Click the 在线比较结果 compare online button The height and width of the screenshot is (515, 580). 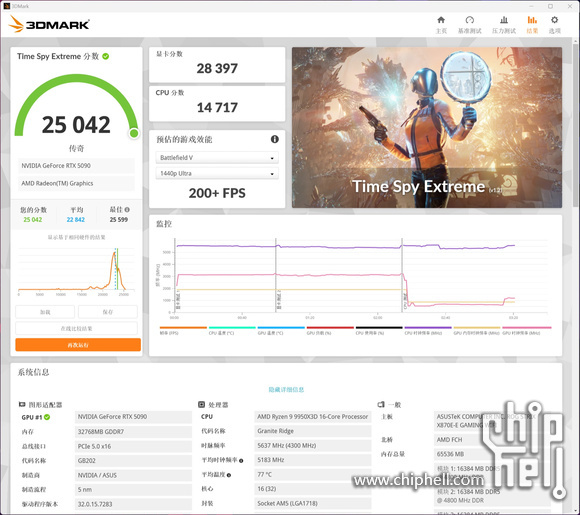(76, 328)
